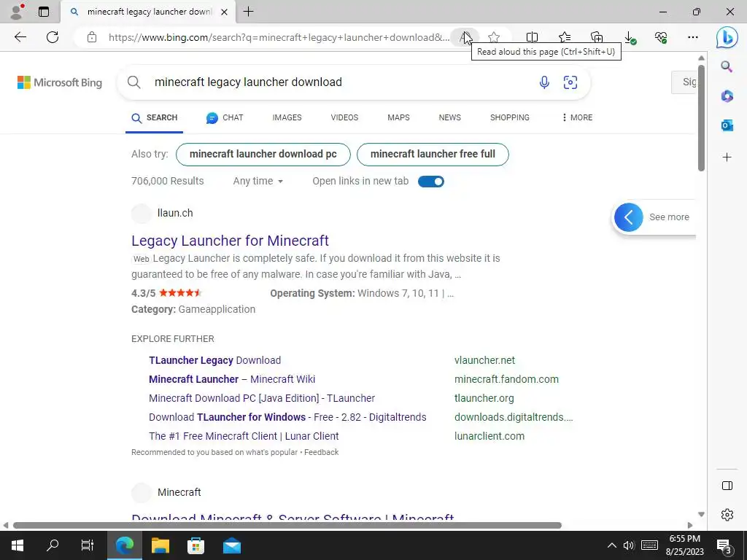Viewport: 747px width, 560px height.
Task: Search using voice microphone
Action: click(x=544, y=82)
